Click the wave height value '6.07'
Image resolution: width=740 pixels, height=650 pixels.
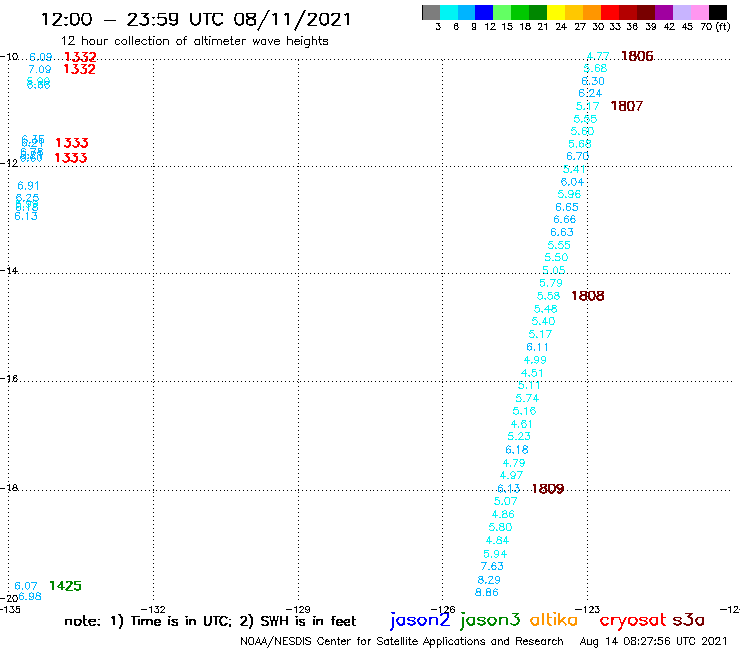coord(25,586)
